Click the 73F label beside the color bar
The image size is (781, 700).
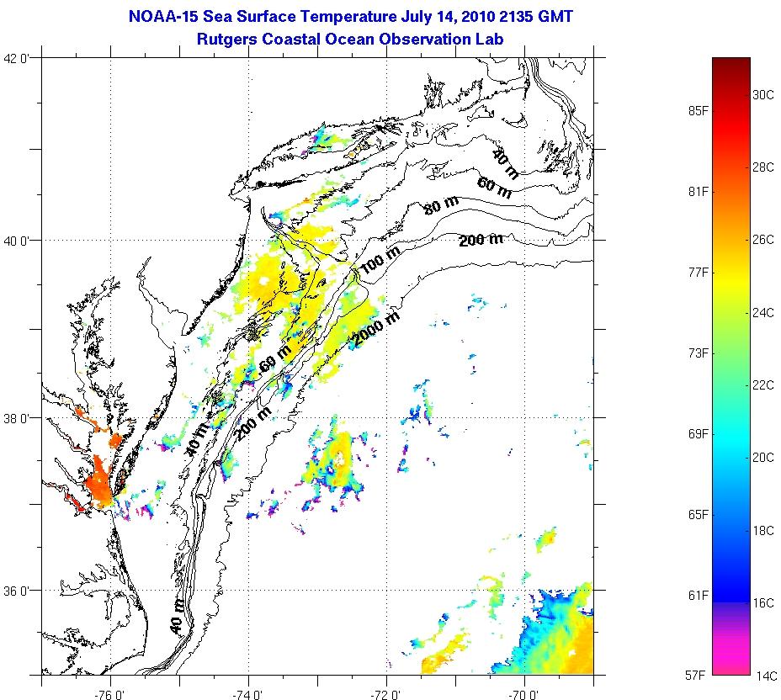click(x=699, y=353)
